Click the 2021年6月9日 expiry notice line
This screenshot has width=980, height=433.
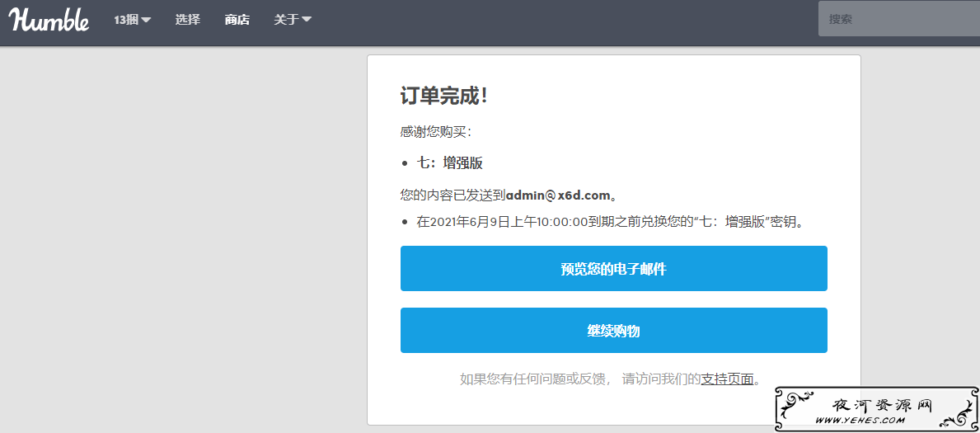coord(609,222)
